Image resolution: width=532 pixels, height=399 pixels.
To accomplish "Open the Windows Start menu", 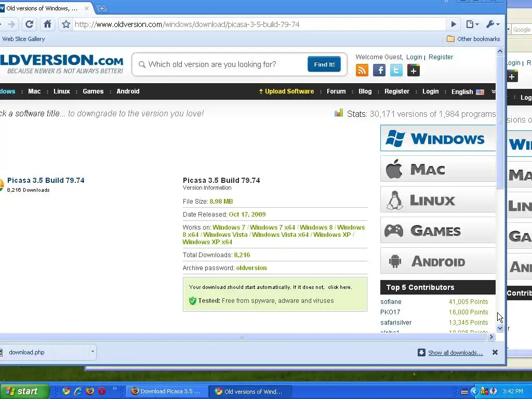I will [x=24, y=391].
